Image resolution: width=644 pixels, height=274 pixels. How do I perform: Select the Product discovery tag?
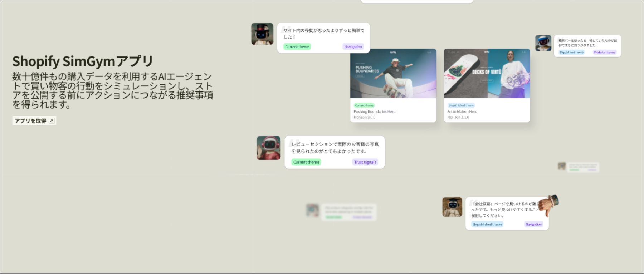pos(605,53)
